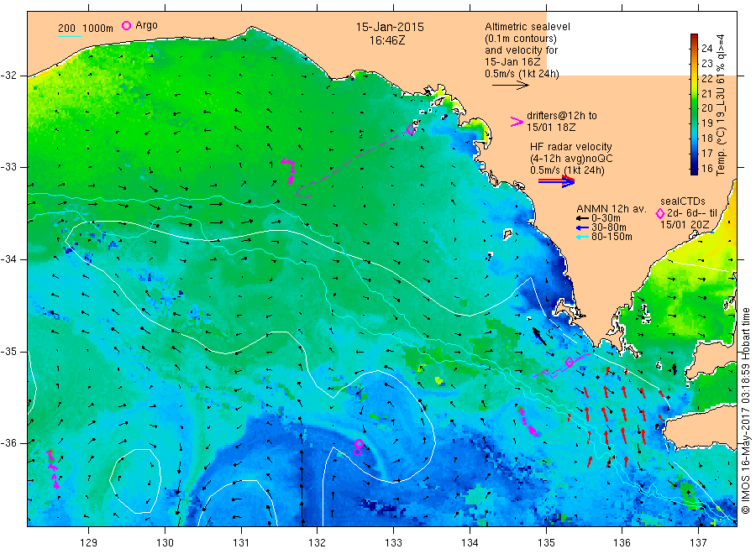Click the 134 longitude axis label
Image resolution: width=756 pixels, height=554 pixels.
pyautogui.click(x=470, y=542)
